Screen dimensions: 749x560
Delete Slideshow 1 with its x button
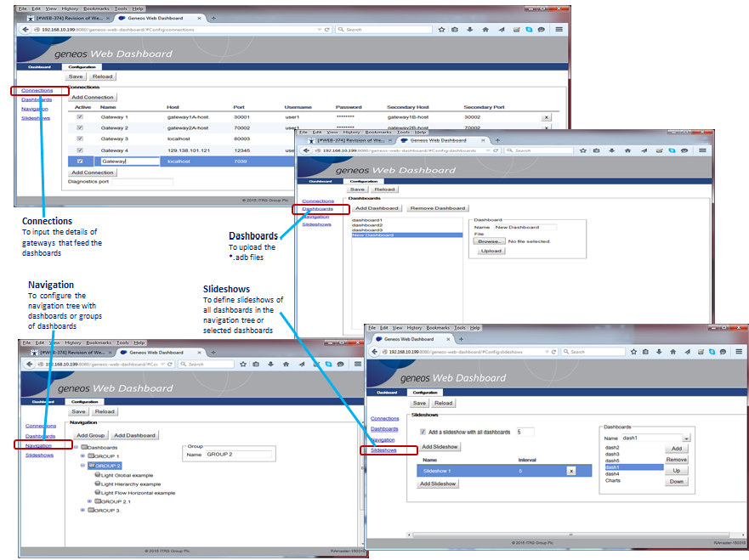click(x=571, y=470)
